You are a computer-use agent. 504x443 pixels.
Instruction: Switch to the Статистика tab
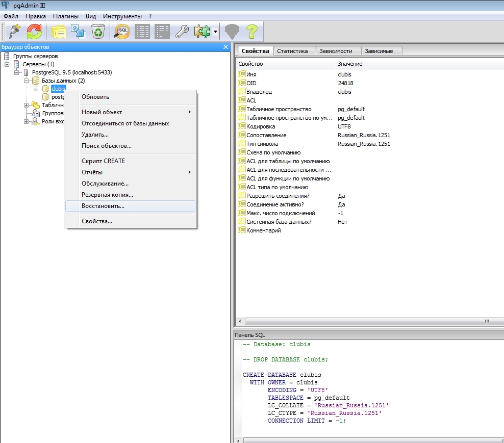(x=292, y=51)
